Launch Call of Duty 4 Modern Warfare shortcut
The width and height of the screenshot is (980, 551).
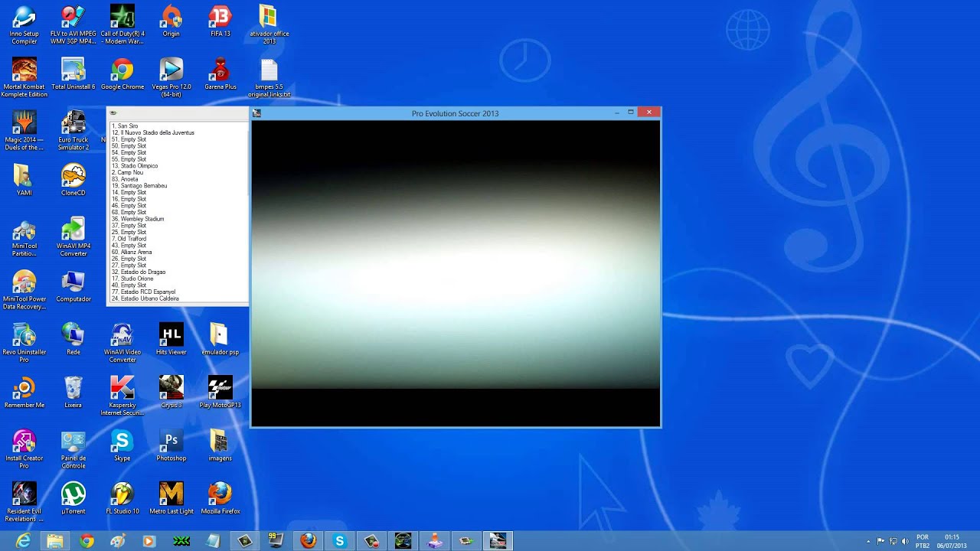point(122,24)
